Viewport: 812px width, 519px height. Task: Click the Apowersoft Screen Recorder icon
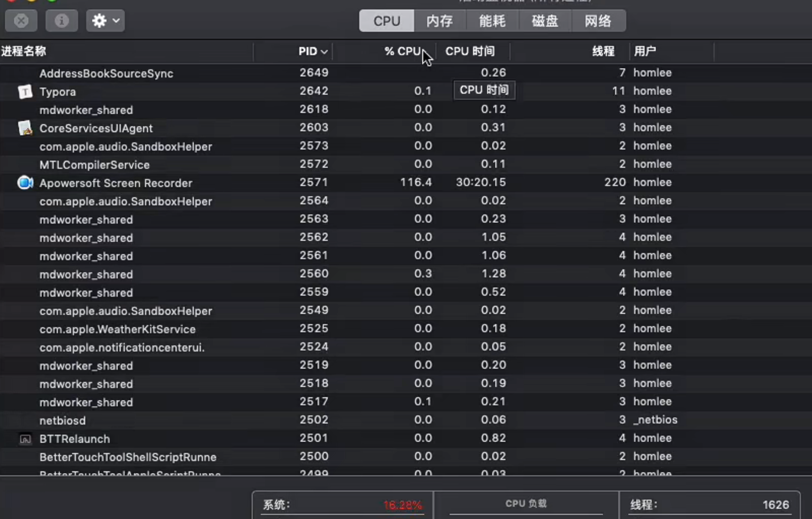(25, 183)
